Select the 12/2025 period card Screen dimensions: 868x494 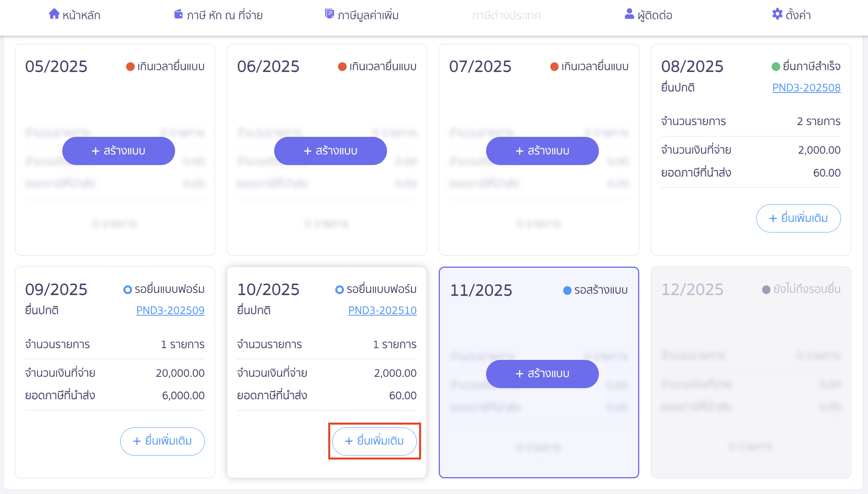click(750, 372)
